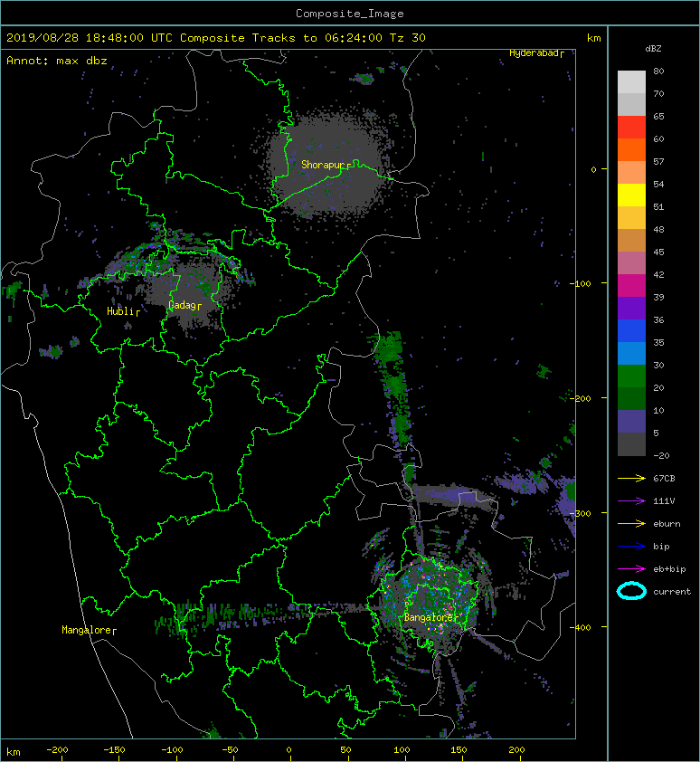Screen dimensions: 700x762
Task: Select the peach 54-57 dBZ swatch
Action: [x=631, y=173]
